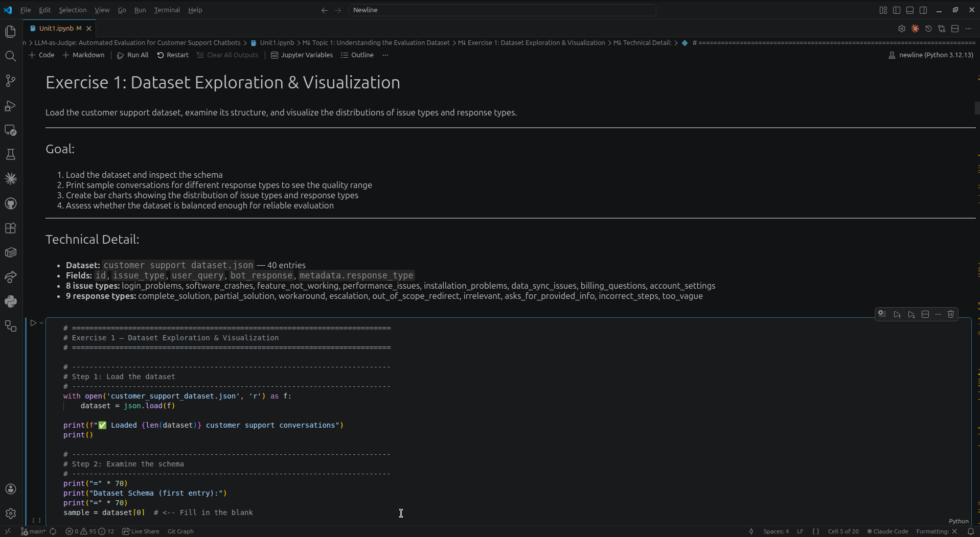The image size is (980, 537).
Task: Click the notebook settings gear in editor title
Action: [x=902, y=29]
